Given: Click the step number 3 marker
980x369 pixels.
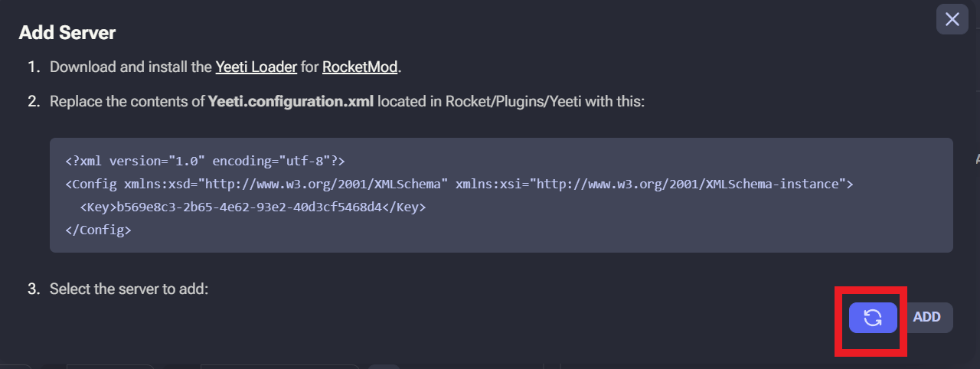Looking at the screenshot, I should click(33, 289).
